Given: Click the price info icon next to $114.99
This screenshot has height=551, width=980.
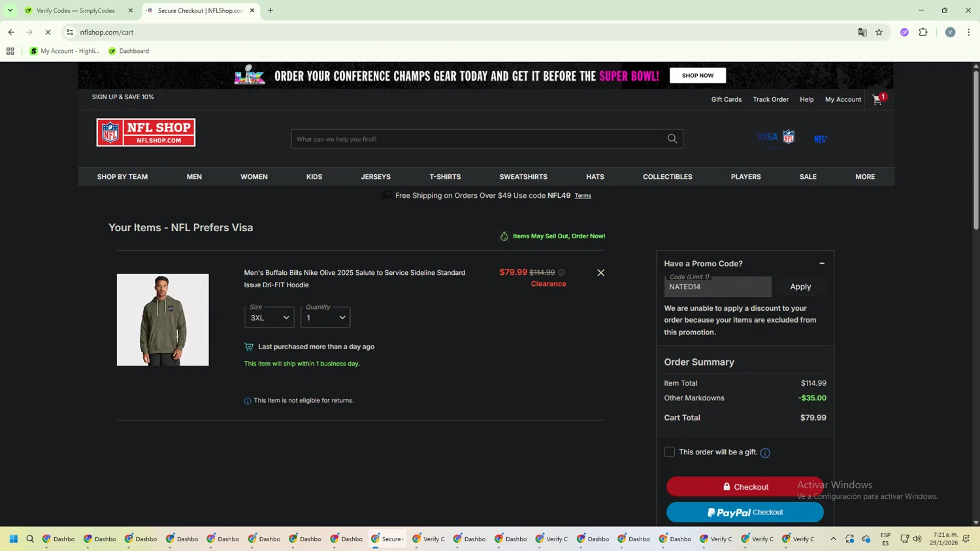Looking at the screenshot, I should click(561, 272).
